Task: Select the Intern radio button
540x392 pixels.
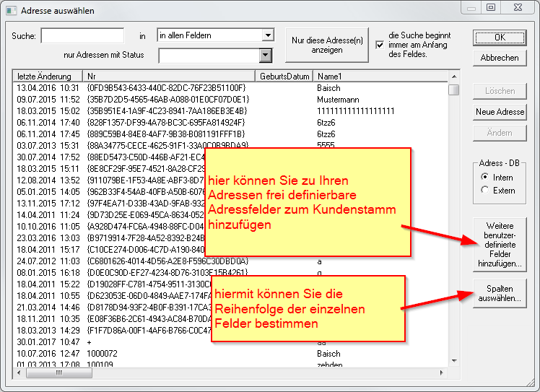Action: click(x=484, y=177)
